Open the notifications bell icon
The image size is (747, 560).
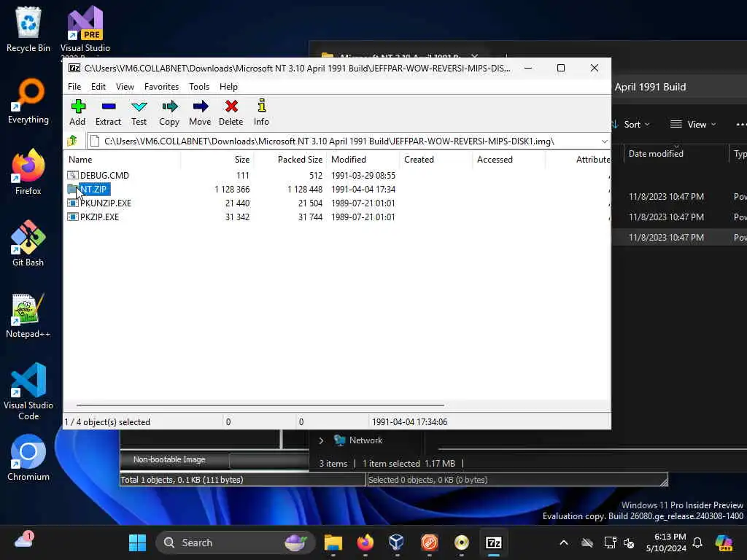click(x=697, y=542)
